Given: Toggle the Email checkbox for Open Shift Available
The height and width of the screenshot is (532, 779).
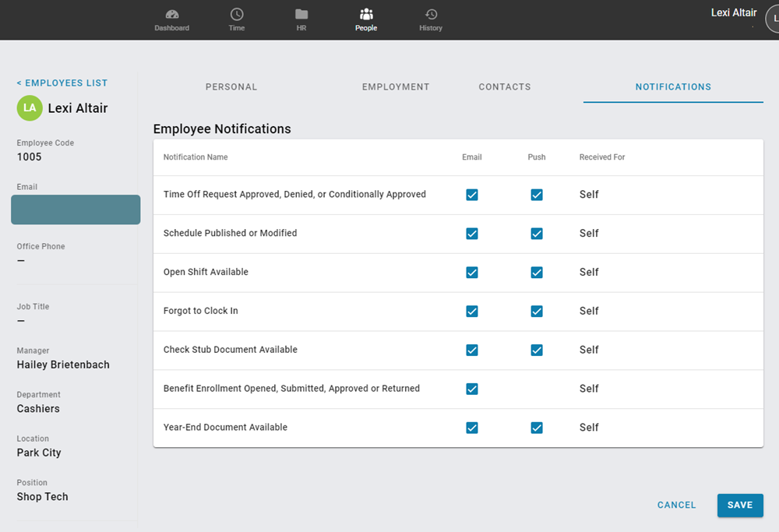Looking at the screenshot, I should [472, 272].
